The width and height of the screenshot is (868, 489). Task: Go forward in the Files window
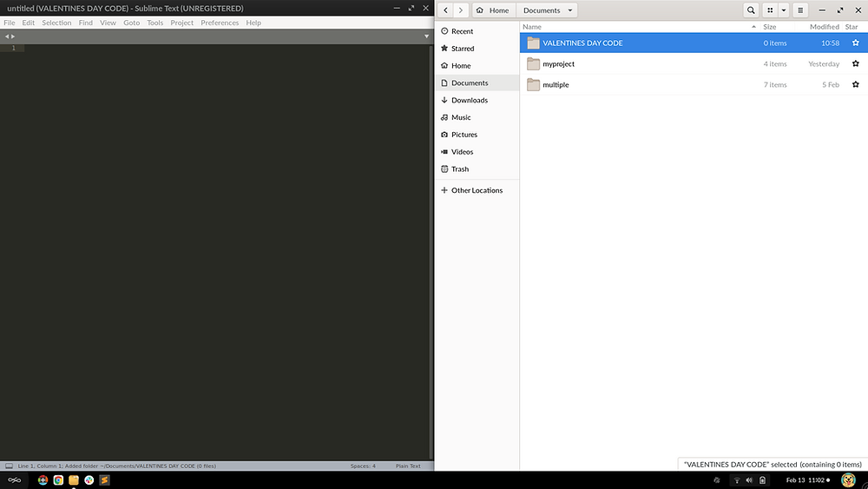click(461, 10)
